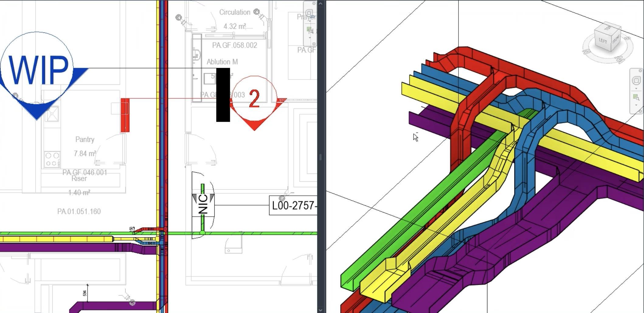This screenshot has height=313, width=644.
Task: Select the L00-2757 label box
Action: tap(293, 206)
